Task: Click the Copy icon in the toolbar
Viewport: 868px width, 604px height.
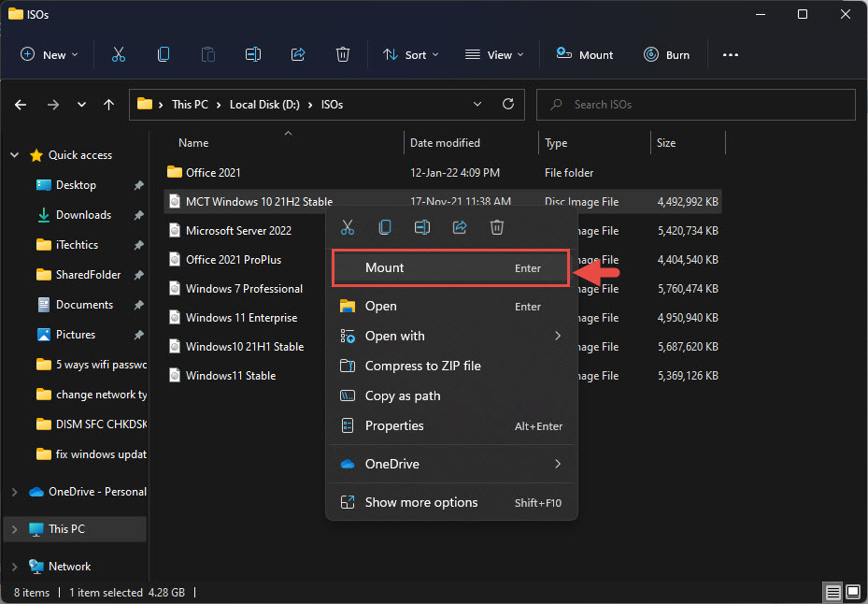Action: [x=164, y=54]
